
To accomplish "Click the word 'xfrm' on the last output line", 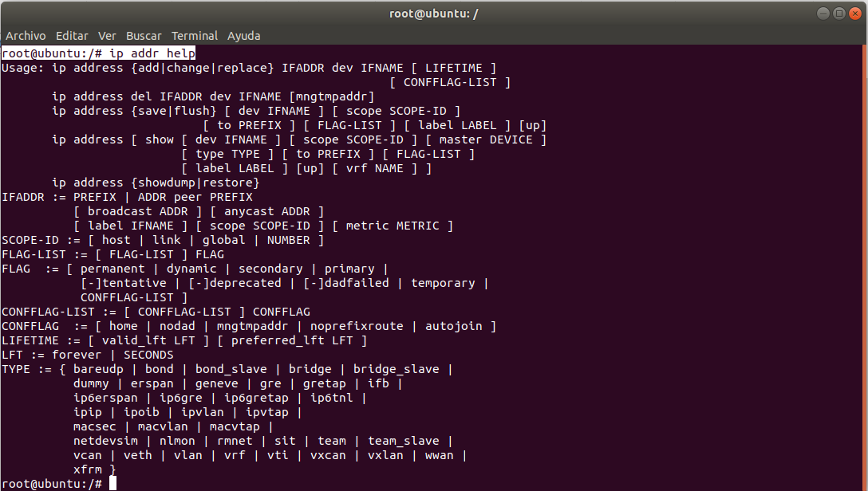I will [88, 469].
